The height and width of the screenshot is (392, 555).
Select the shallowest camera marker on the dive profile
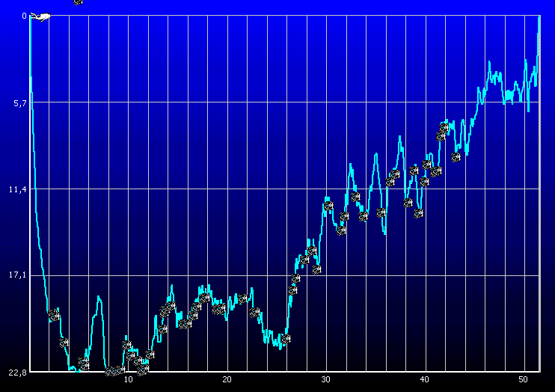click(x=444, y=127)
